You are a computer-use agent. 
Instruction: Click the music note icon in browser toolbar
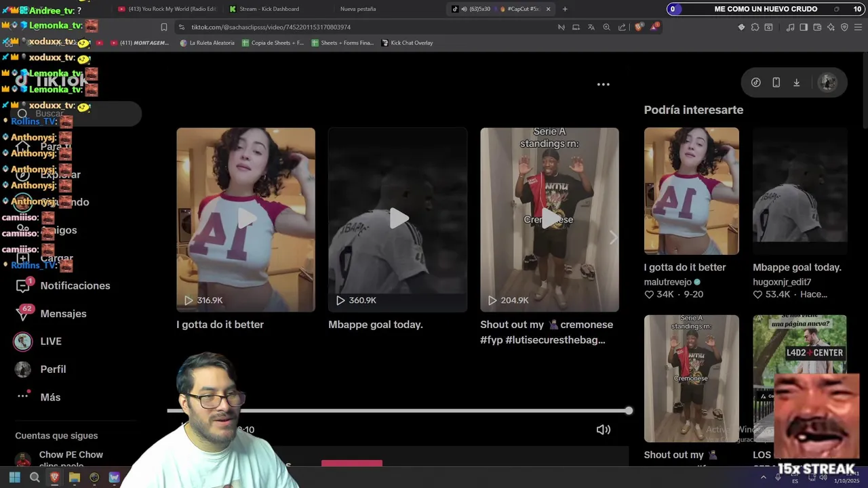click(x=790, y=27)
